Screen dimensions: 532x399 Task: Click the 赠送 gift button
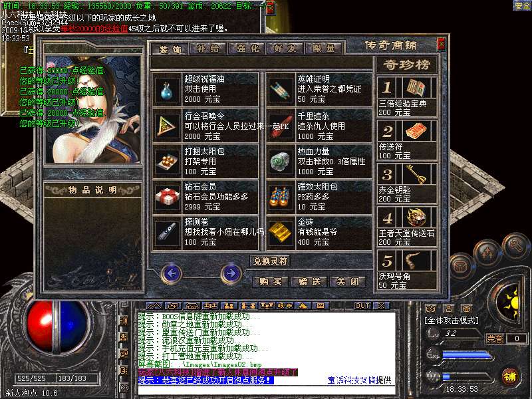click(x=309, y=281)
